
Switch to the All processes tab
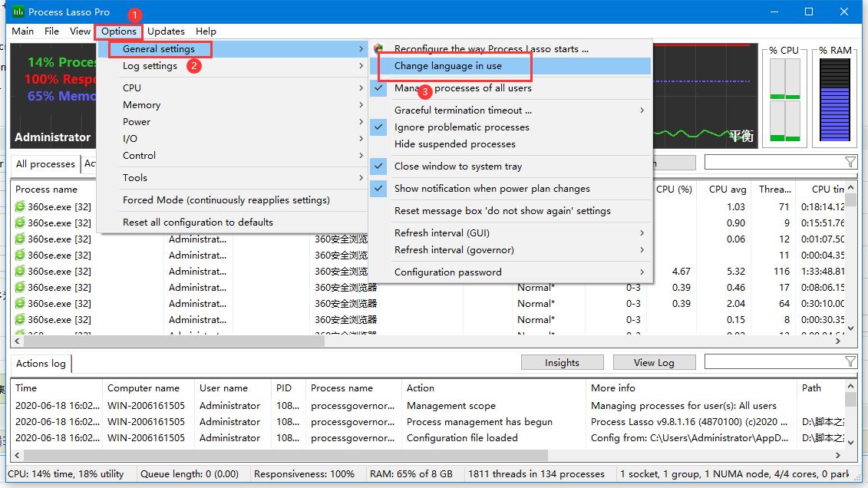(45, 163)
